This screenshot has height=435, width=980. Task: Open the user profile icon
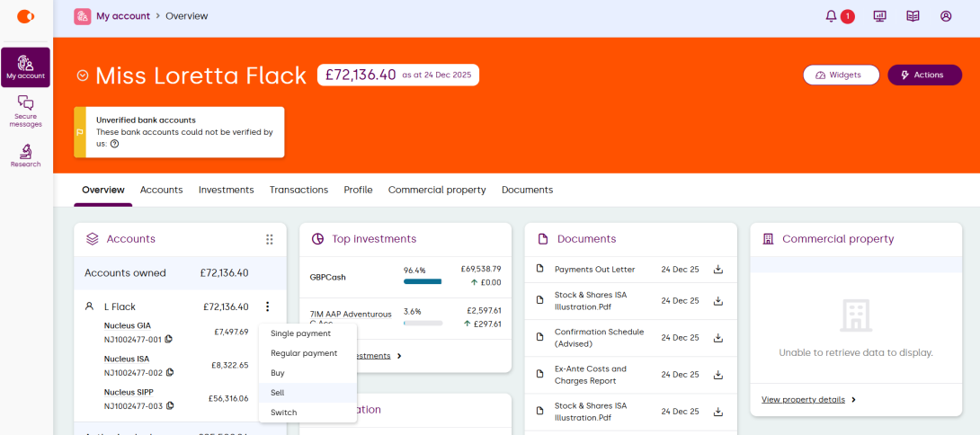pos(946,16)
